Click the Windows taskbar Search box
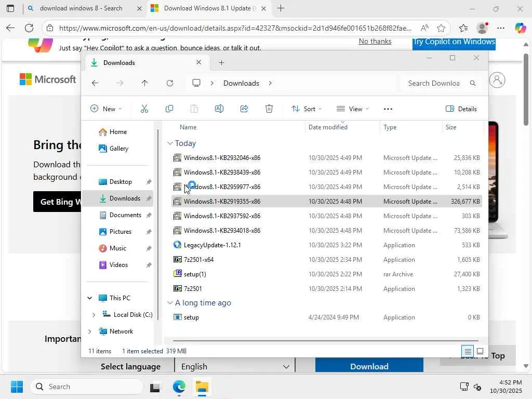 tap(87, 387)
